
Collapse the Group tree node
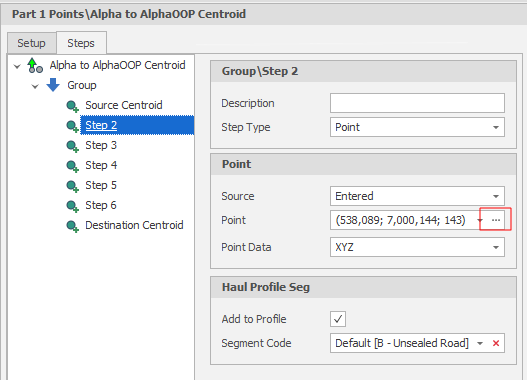[x=35, y=87]
